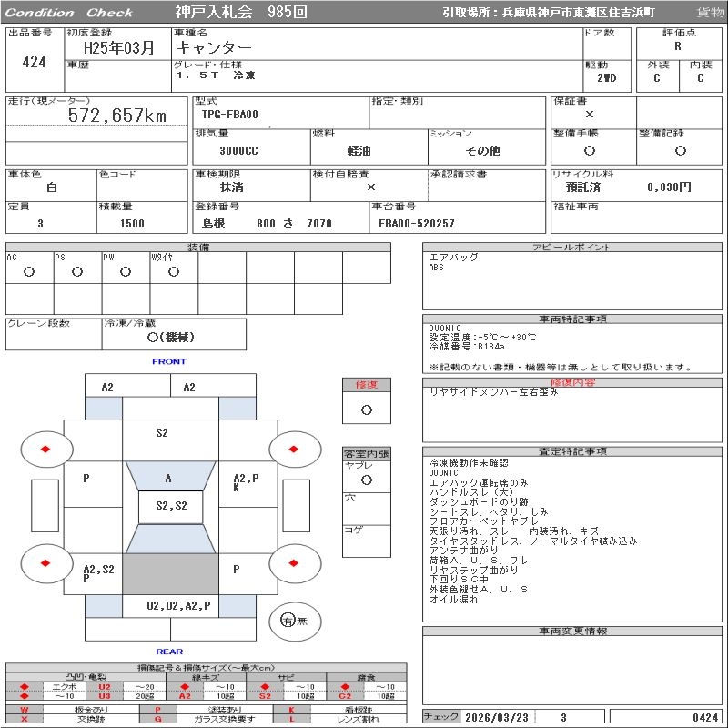This screenshot has width=728, height=728.
Task: Click the rear panel marked U2,U2,A2,P
Action: pos(178,605)
